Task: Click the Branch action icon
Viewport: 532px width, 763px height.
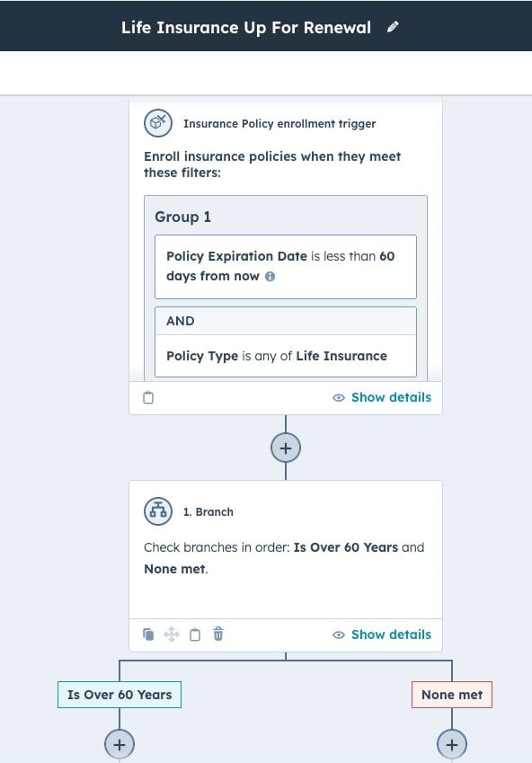Action: (x=157, y=511)
